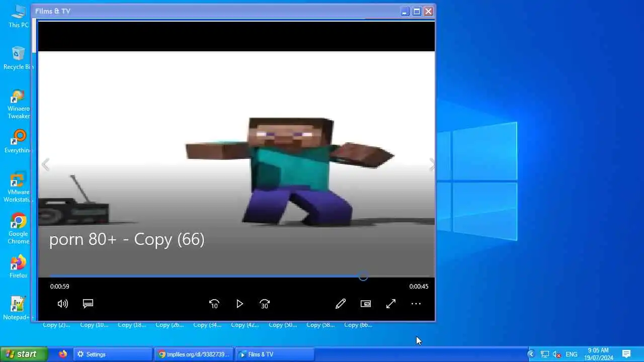Select the Copy (10 file on desktop

(x=94, y=325)
